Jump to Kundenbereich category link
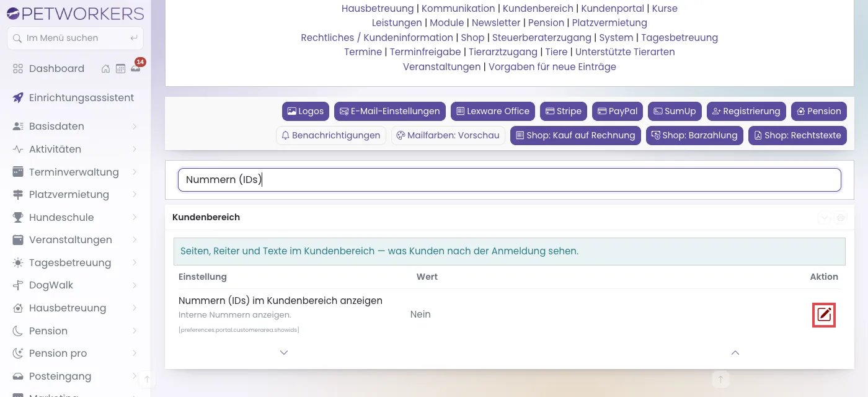Screen dimensions: 868x397 [538, 9]
